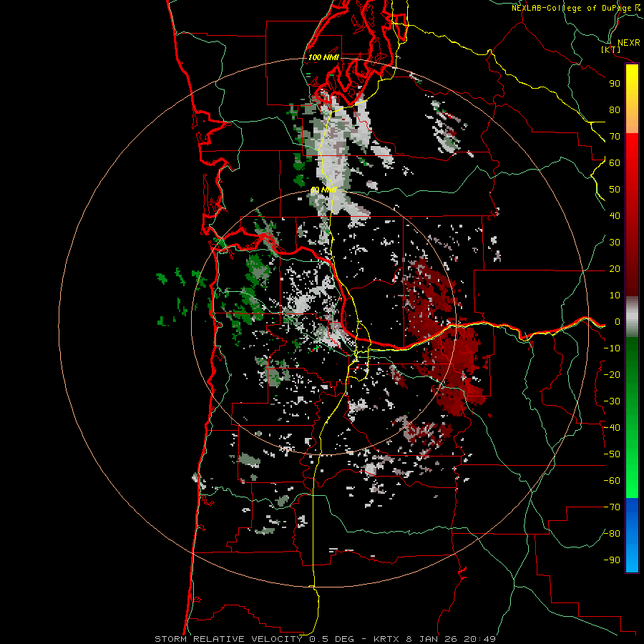Click the 30 value on the velocity scale
644x644 pixels.
(x=615, y=243)
